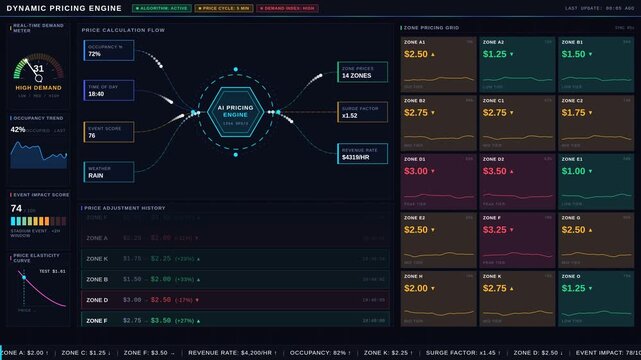The height and width of the screenshot is (360, 641).
Task: Select Zone F price $3.25
Action: 495,230
